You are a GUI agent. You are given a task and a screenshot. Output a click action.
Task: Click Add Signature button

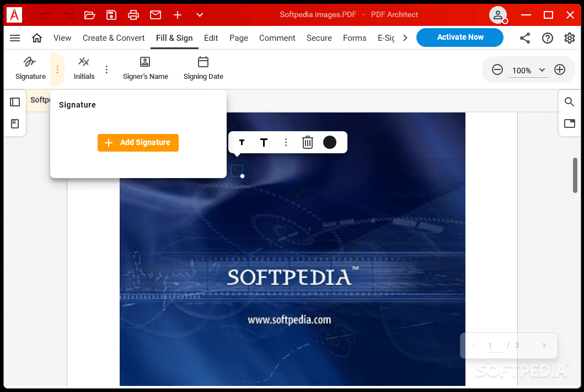138,143
